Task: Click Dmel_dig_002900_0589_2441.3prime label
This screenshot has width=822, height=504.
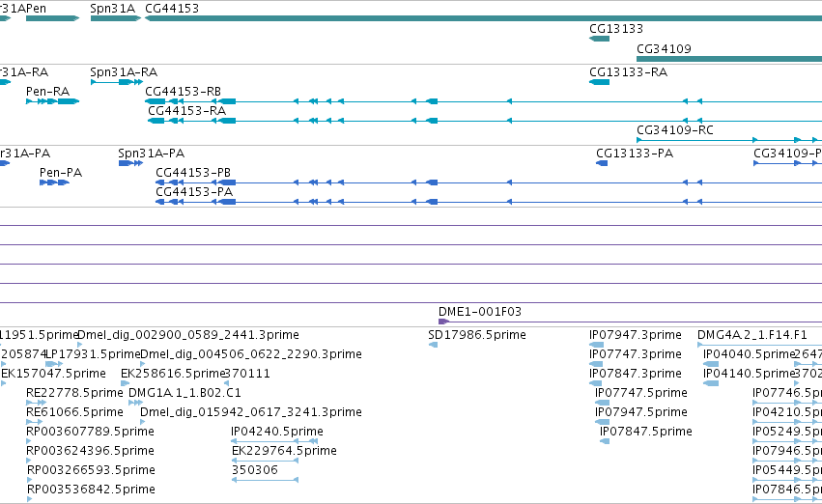Action: click(x=188, y=335)
